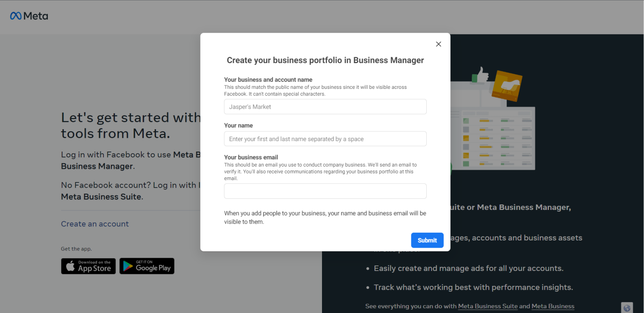This screenshot has width=644, height=313.
Task: Click the Meta logo in the top header
Action: click(28, 15)
